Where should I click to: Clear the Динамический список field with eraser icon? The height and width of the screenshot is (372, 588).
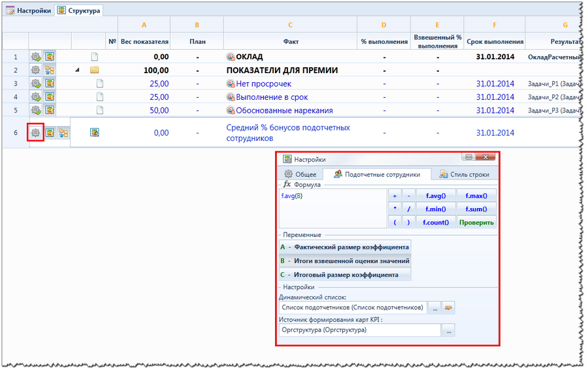coord(448,308)
